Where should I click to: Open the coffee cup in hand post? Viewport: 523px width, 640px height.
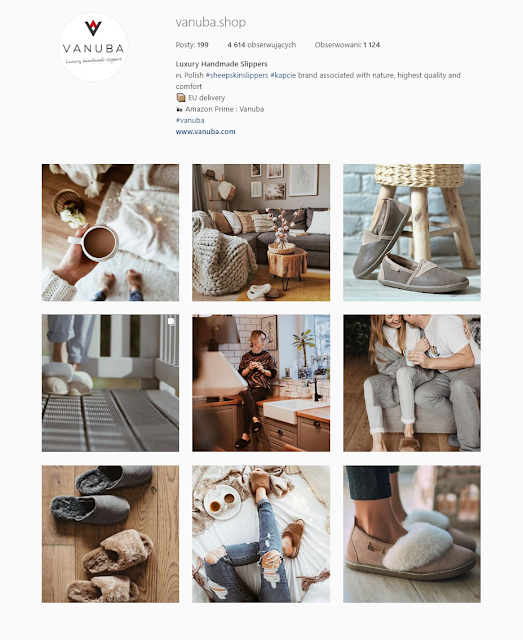point(110,233)
